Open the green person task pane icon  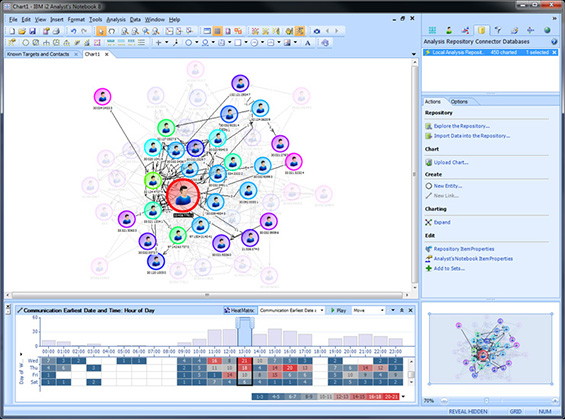[x=449, y=30]
